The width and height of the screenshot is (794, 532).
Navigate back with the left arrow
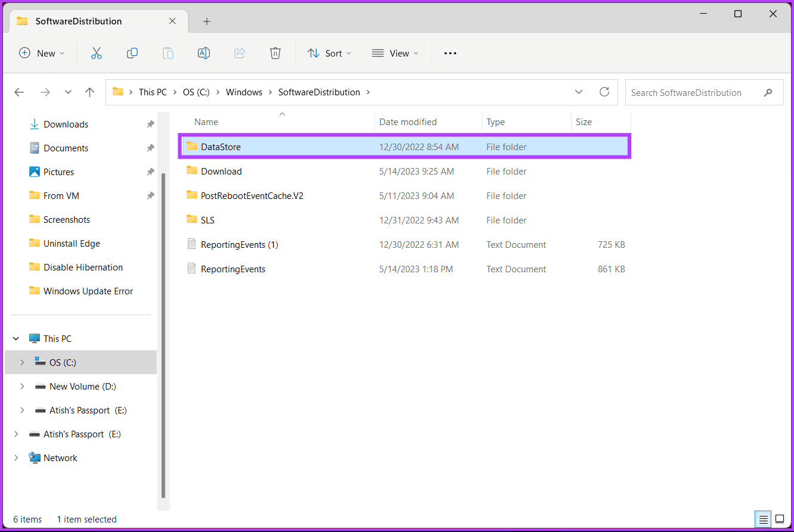pyautogui.click(x=19, y=92)
